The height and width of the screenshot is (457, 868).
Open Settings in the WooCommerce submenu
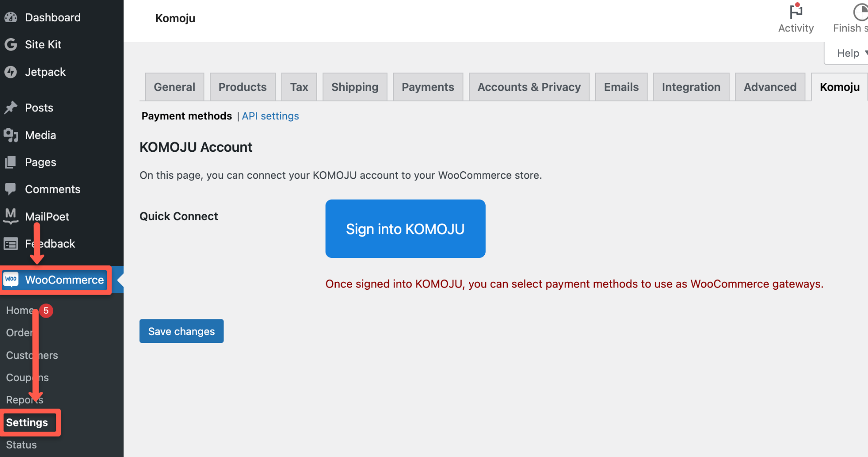coord(27,422)
